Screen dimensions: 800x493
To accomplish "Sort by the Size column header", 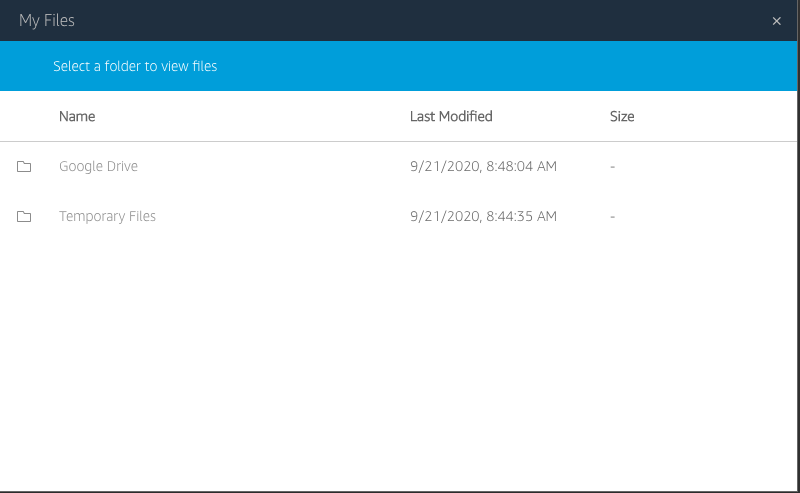I will [622, 116].
